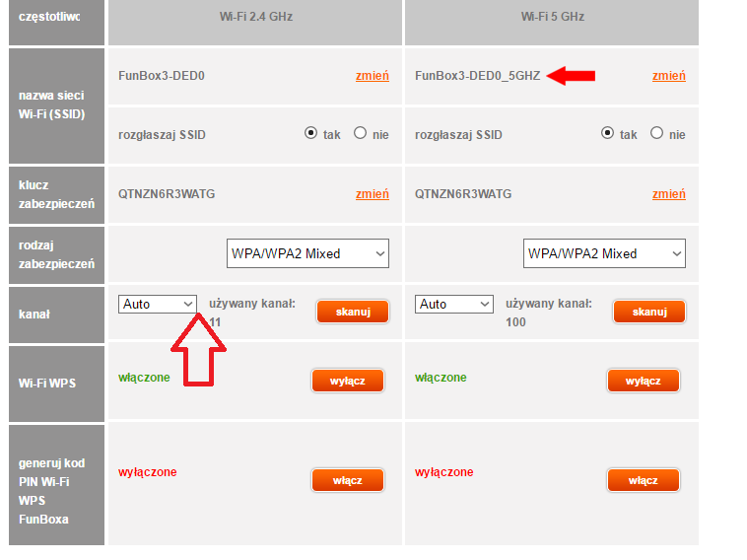Select 'nie' for 5 GHz SSID broadcast
Viewport: 747px width, 560px height.
[656, 133]
